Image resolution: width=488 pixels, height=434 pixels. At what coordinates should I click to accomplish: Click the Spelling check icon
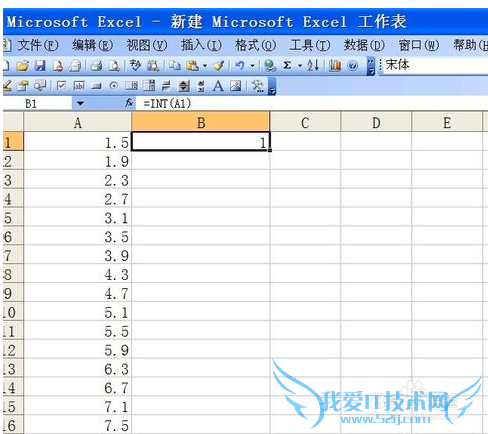135,66
